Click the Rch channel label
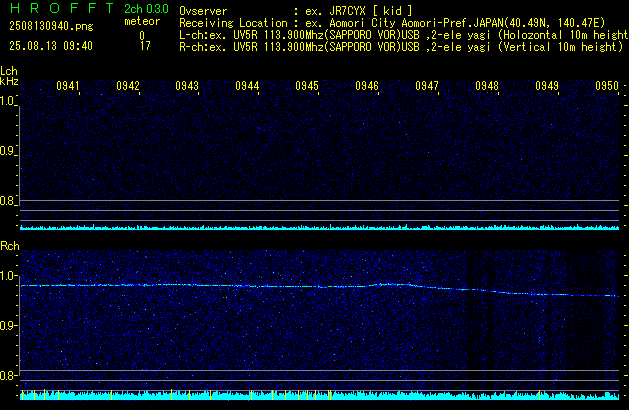Screen dimensions: 629x410 point(10,246)
